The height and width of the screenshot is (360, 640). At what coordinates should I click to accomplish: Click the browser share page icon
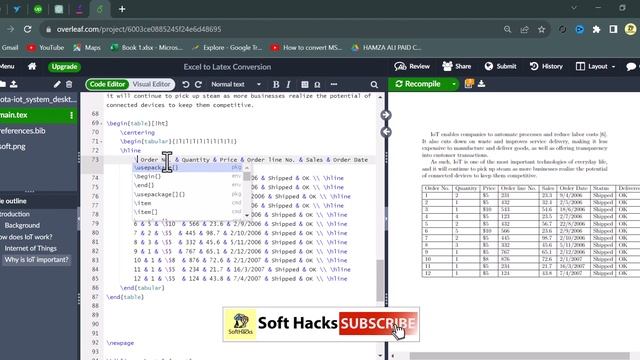tap(524, 29)
